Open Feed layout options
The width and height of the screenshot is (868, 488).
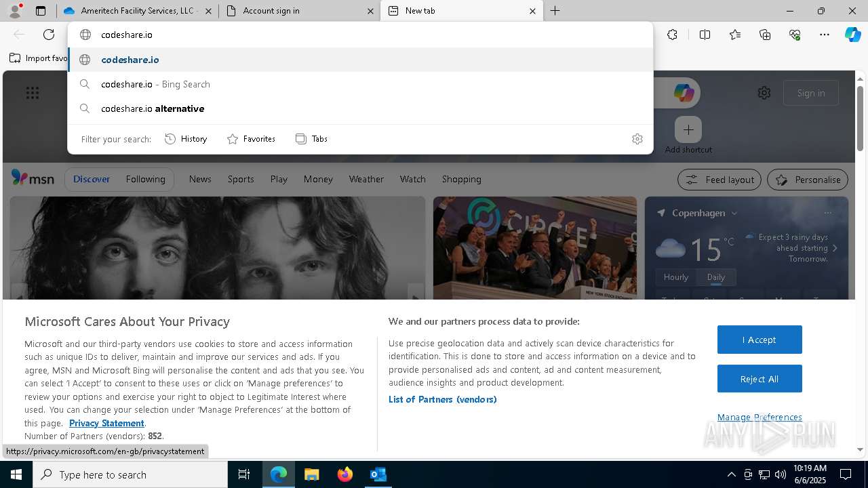(x=719, y=180)
